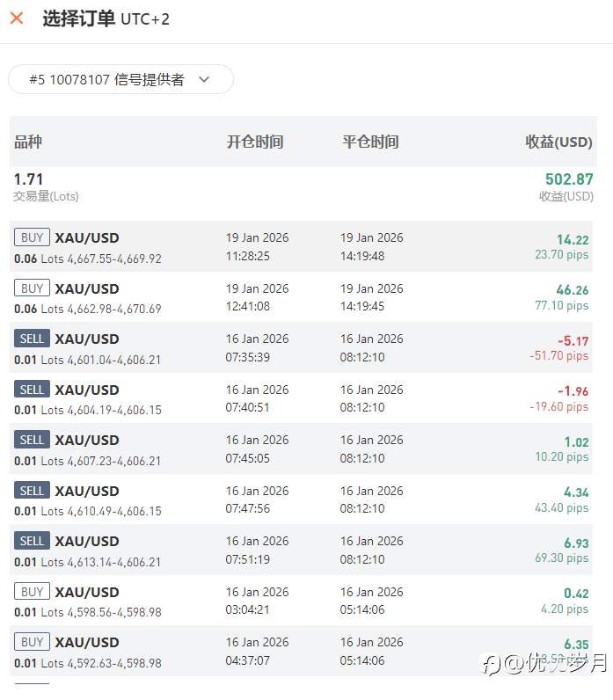Click SELL badge of 07:35:39 order
Image resolution: width=613 pixels, height=700 pixels.
click(x=32, y=339)
